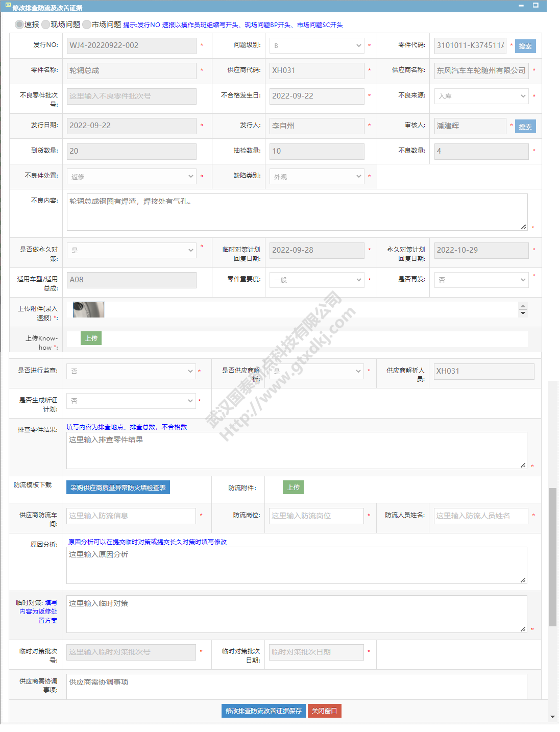Click 修改排查防流改善证据保存 save button

click(x=263, y=711)
